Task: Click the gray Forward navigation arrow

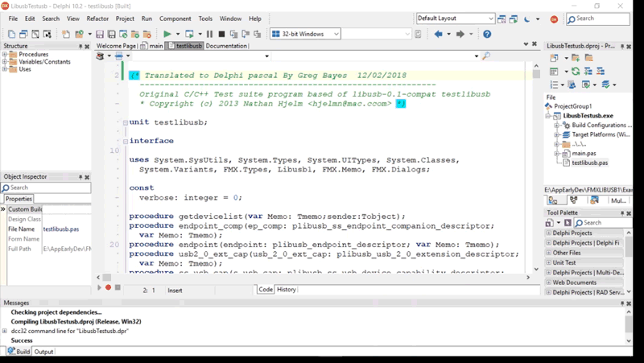Action: tap(460, 34)
